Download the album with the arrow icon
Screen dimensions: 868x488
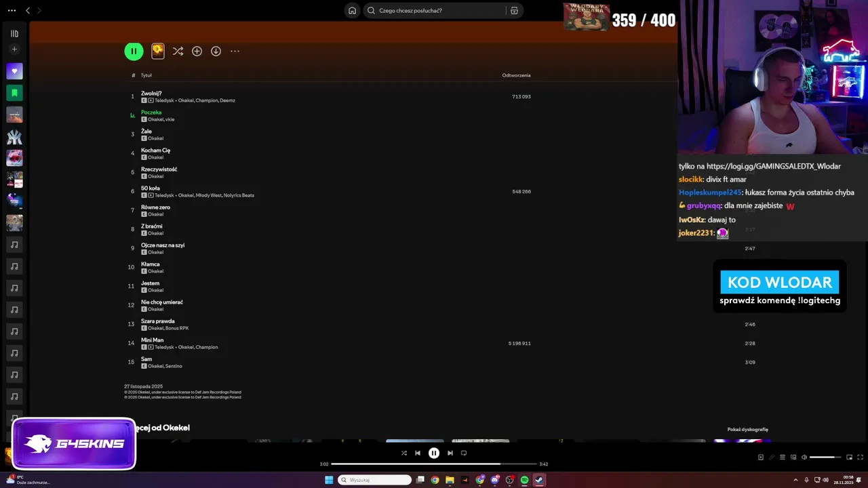pyautogui.click(x=216, y=51)
